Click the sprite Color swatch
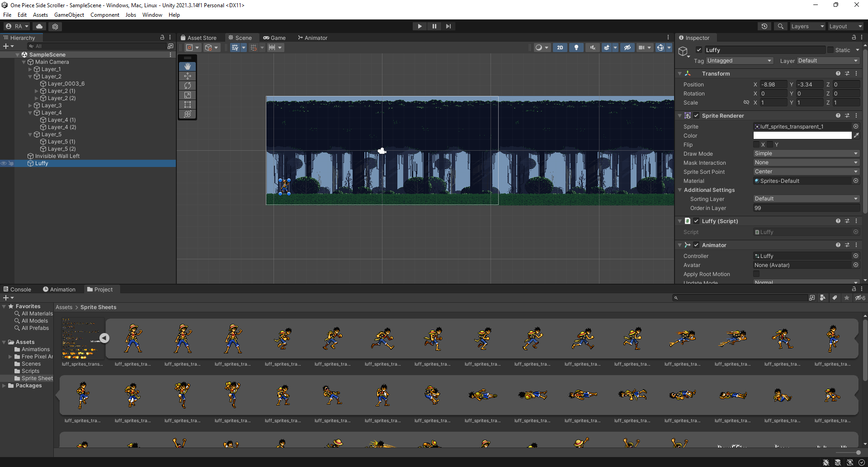 pos(802,135)
